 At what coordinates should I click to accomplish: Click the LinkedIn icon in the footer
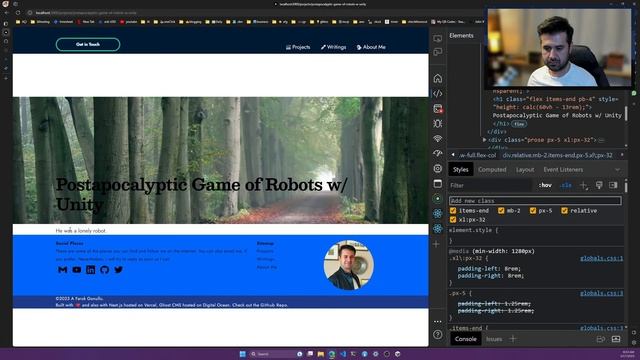pyautogui.click(x=91, y=270)
